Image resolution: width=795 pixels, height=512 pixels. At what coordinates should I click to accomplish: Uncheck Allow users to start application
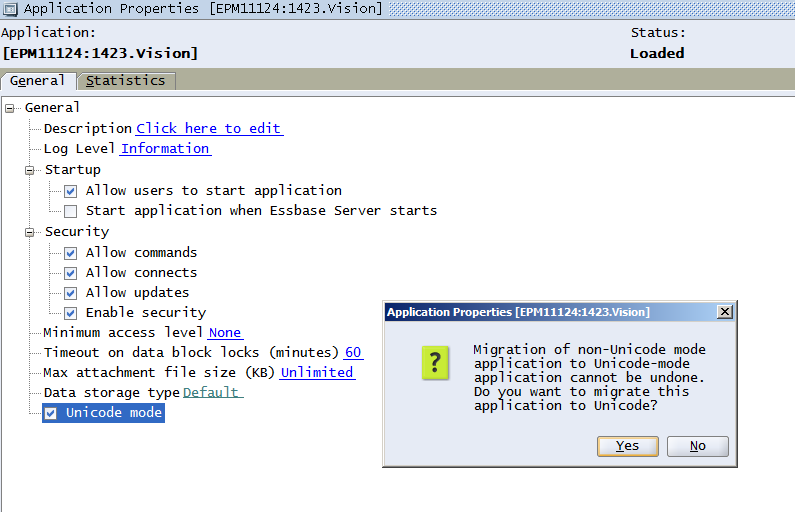70,191
